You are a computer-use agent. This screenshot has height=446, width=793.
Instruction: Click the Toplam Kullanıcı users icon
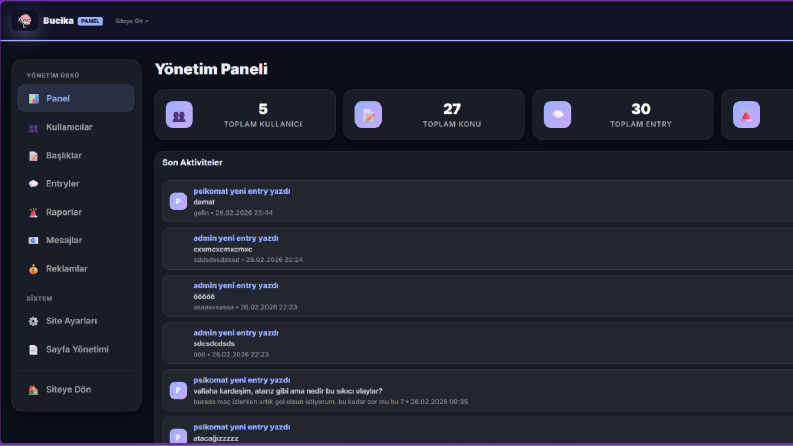pos(179,115)
